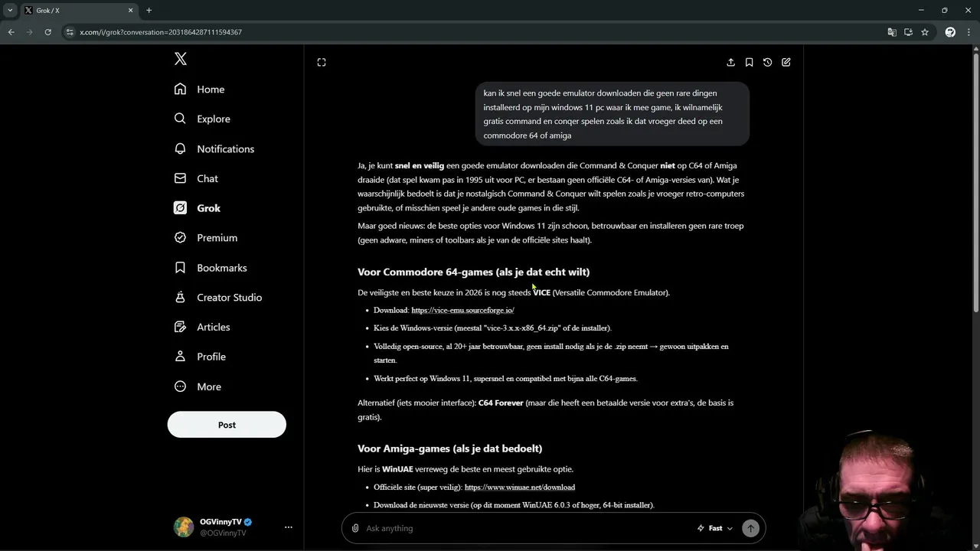Open Profile page
This screenshot has height=551, width=980.
coord(200,357)
